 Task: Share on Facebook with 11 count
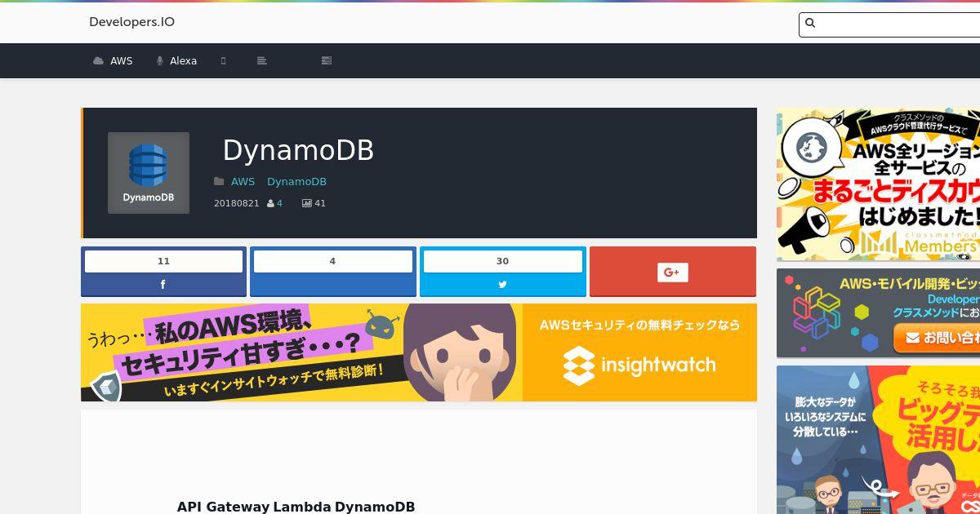click(x=163, y=272)
